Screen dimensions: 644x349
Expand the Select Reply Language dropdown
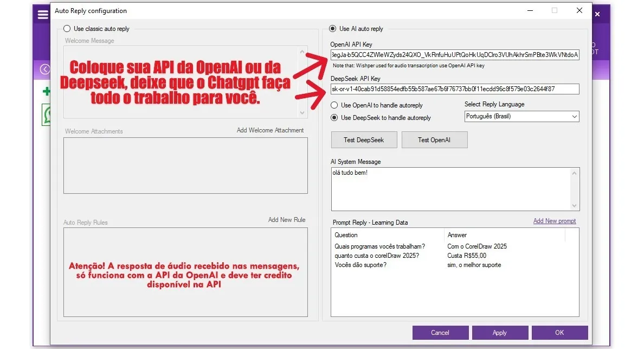[521, 117]
